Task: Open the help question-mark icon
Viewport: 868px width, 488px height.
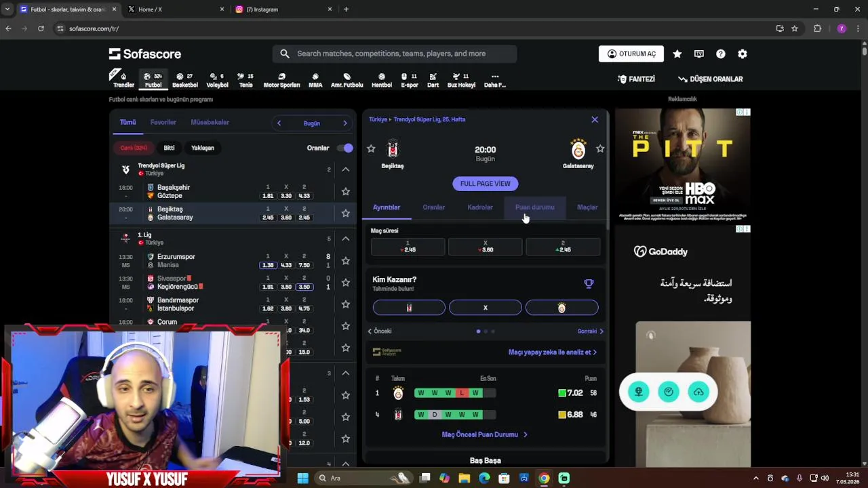Action: (721, 54)
